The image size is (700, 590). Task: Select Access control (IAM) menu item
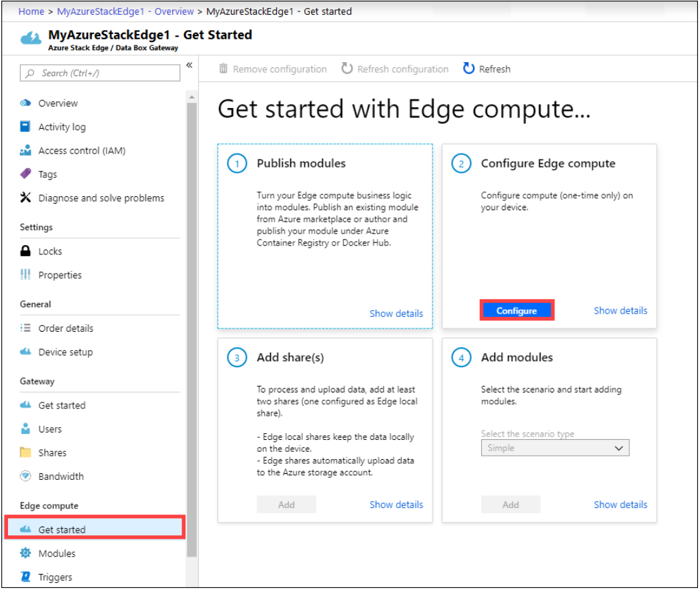point(81,151)
